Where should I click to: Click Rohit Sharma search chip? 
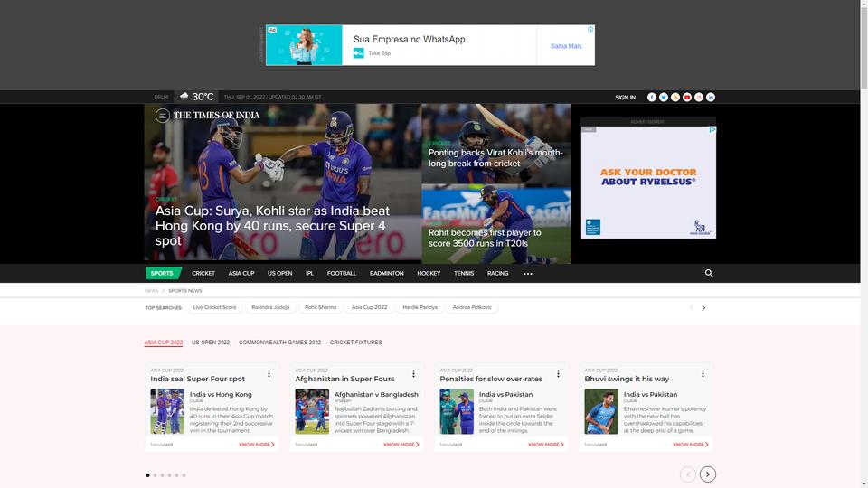320,307
